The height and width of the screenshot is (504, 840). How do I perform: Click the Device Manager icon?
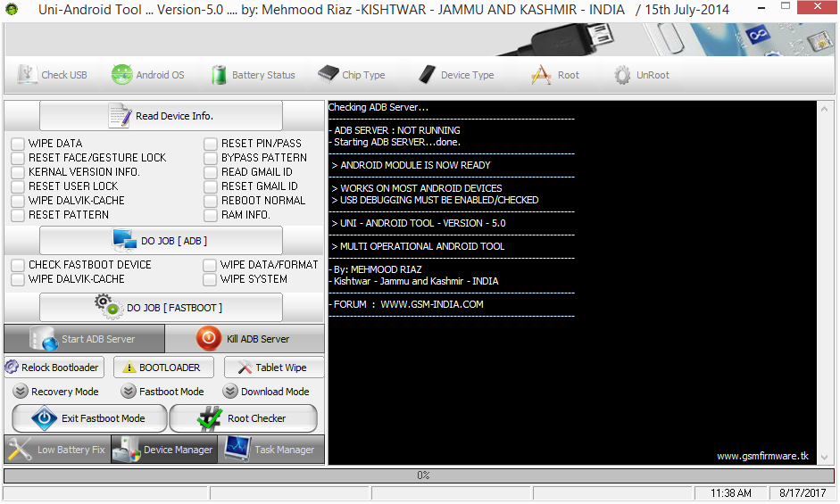pyautogui.click(x=127, y=450)
